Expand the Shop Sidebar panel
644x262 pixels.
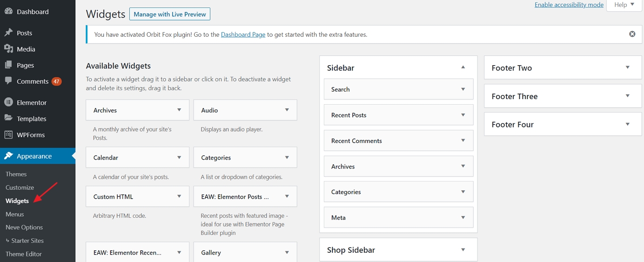[463, 250]
